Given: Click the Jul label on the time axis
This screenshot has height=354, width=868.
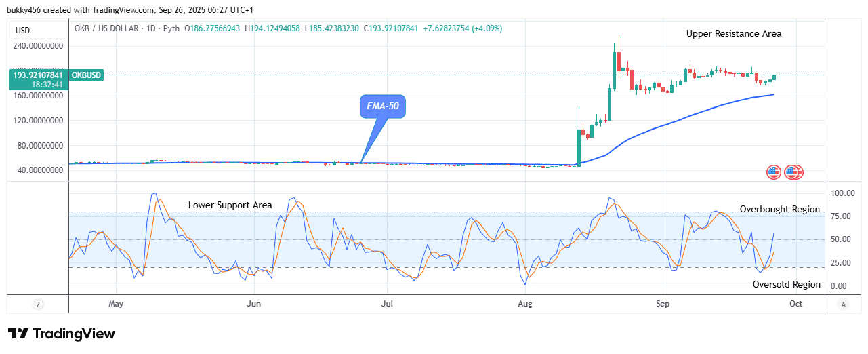Looking at the screenshot, I should coord(387,304).
